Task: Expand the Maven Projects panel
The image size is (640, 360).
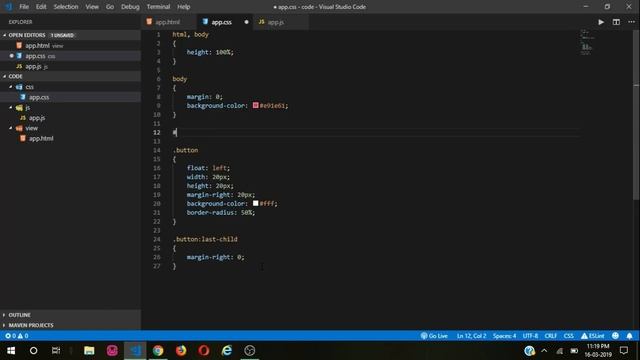Action: point(70,325)
